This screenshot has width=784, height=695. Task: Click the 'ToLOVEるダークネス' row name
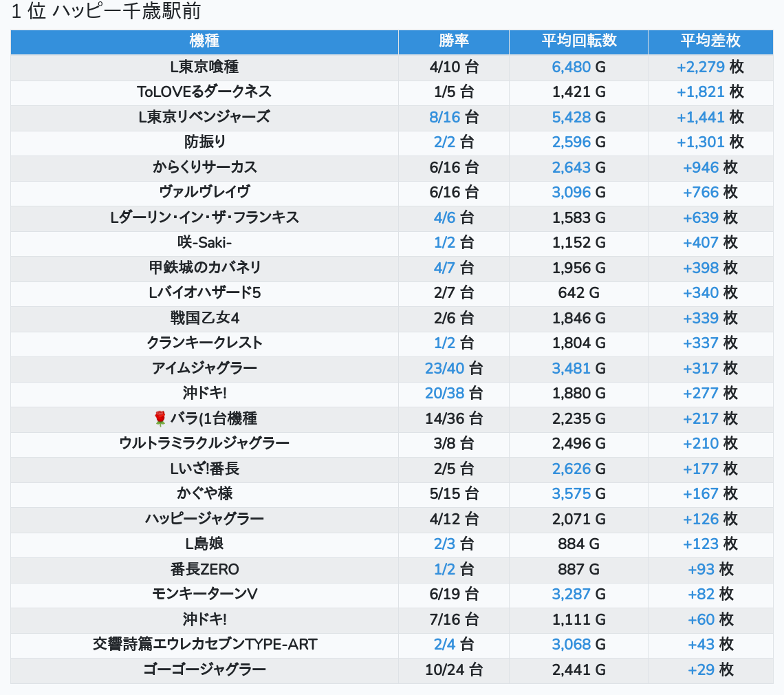(x=204, y=92)
